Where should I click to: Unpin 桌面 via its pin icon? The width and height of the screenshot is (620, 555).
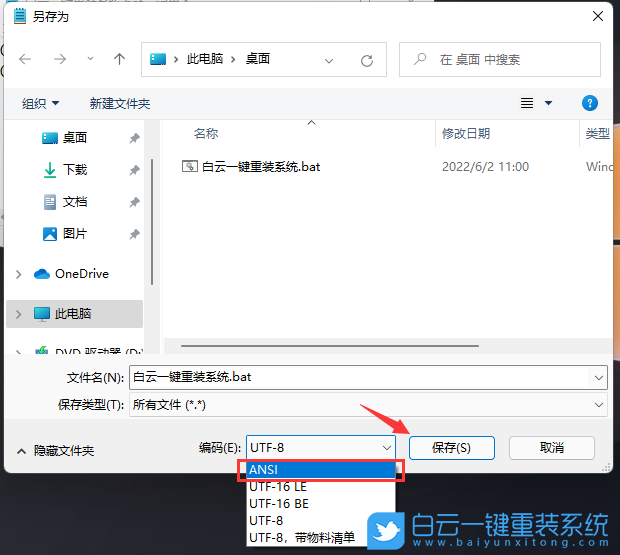click(x=134, y=138)
